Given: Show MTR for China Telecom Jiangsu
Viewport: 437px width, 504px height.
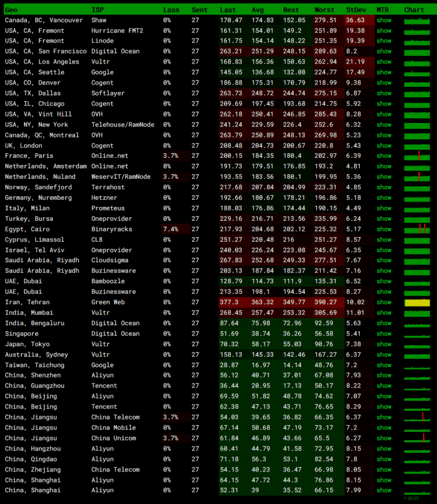Looking at the screenshot, I should point(384,418).
